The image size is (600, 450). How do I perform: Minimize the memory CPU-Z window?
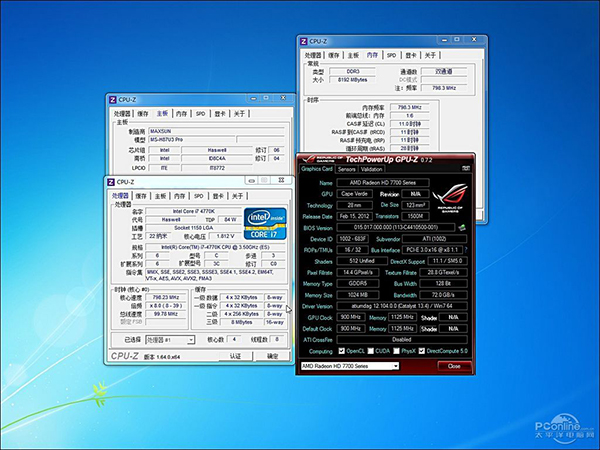[x=444, y=39]
